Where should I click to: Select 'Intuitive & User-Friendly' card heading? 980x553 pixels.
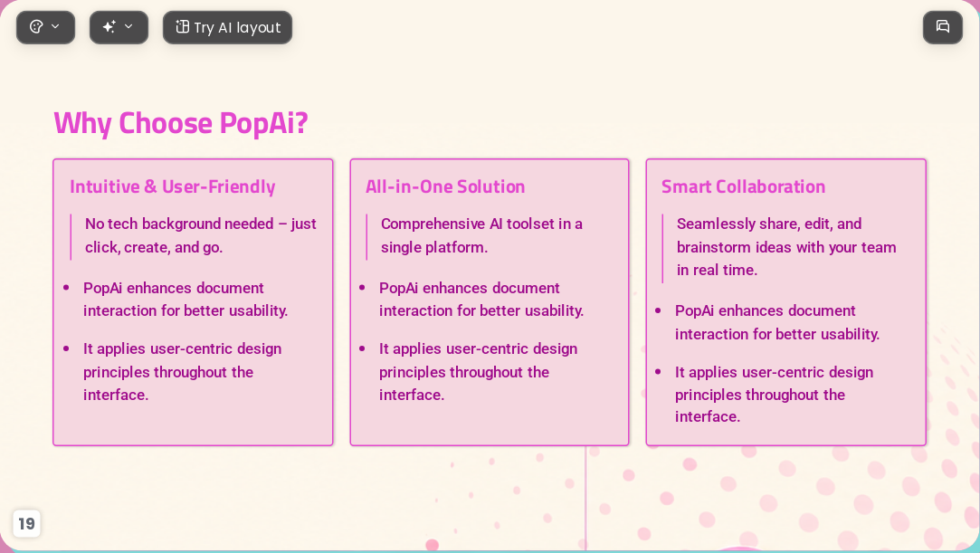coord(173,186)
